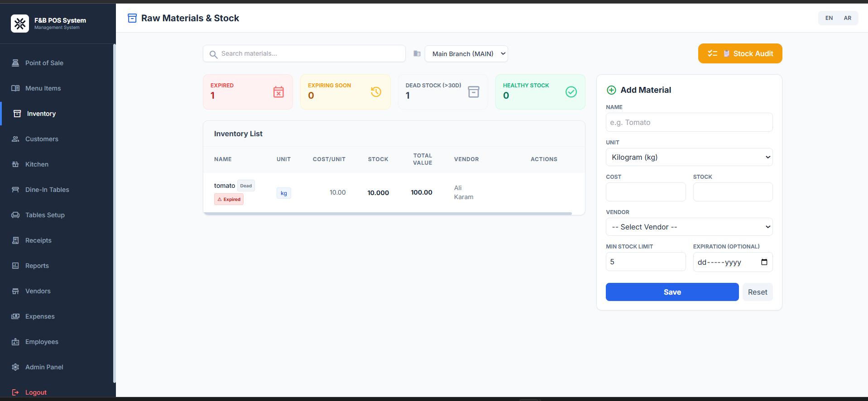The height and width of the screenshot is (401, 868).
Task: Click the Tables Setup icon
Action: pyautogui.click(x=15, y=215)
